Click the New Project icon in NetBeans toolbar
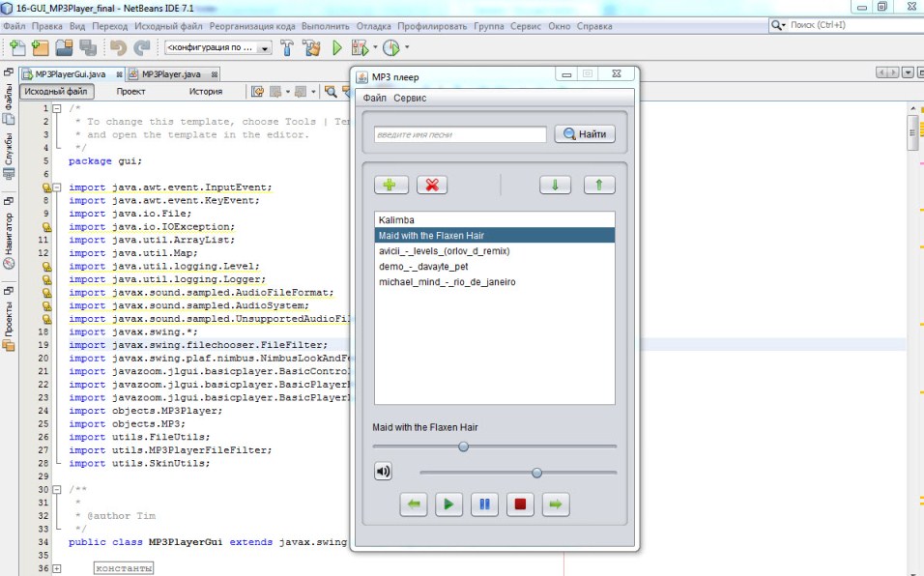Screen dimensions: 924x576 point(40,47)
